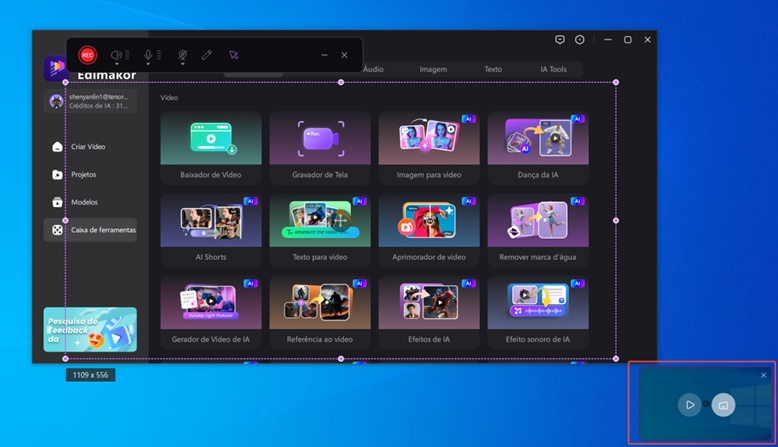Open recording folder from preview popup
Screen dimensions: 778x447
(x=723, y=404)
